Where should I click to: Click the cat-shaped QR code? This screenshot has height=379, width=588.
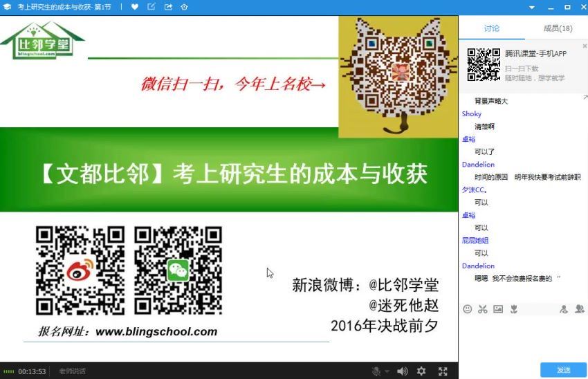[398, 77]
